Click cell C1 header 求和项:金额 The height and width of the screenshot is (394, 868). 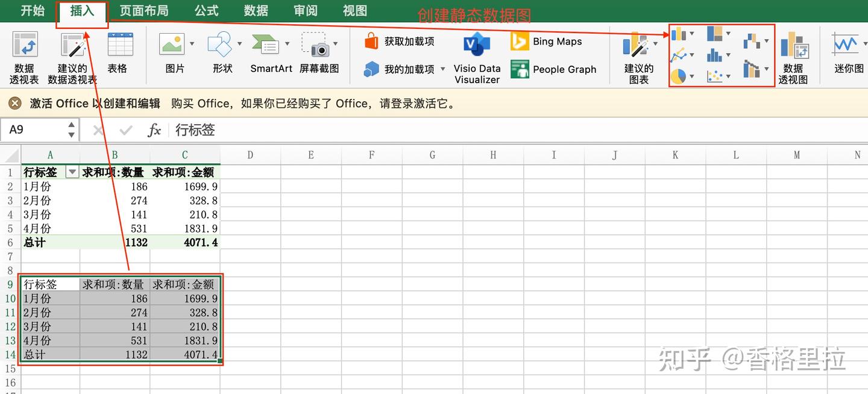(x=185, y=172)
